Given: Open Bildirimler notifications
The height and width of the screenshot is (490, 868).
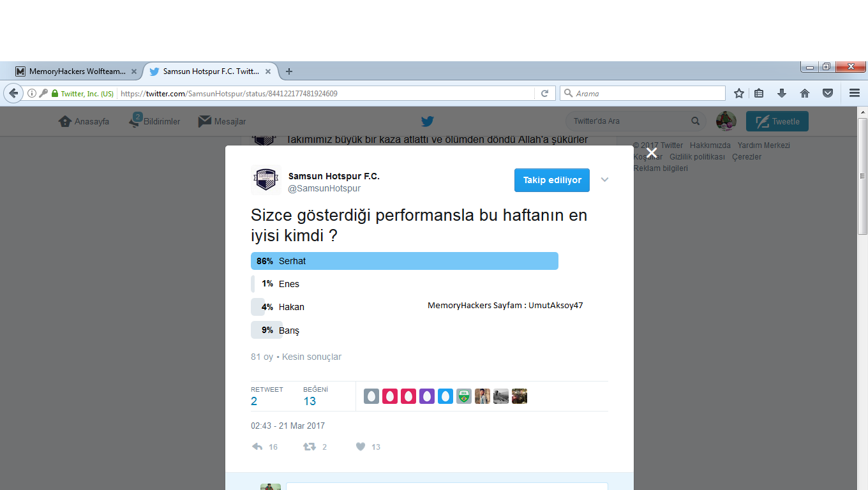Looking at the screenshot, I should click(154, 121).
